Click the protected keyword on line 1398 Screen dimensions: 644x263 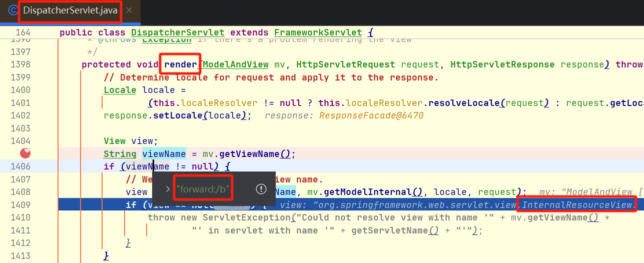[x=106, y=64]
